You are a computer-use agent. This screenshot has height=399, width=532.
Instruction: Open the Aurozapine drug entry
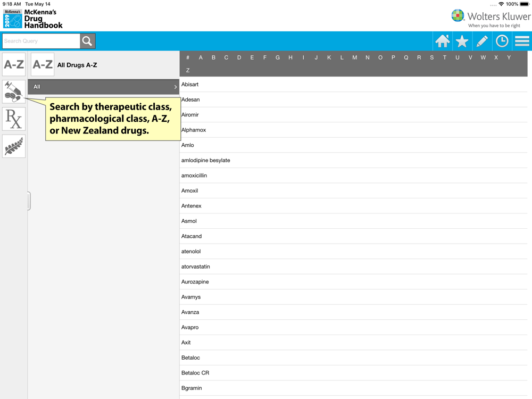point(354,282)
